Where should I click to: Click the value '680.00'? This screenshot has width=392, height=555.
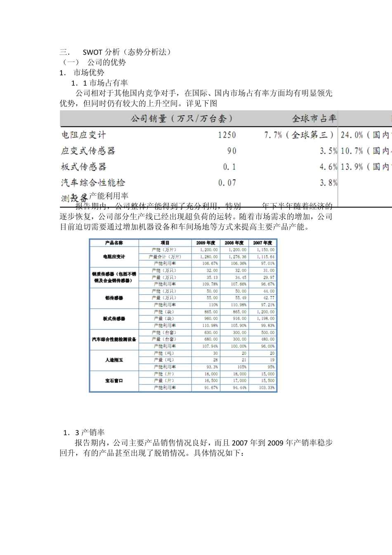click(211, 339)
